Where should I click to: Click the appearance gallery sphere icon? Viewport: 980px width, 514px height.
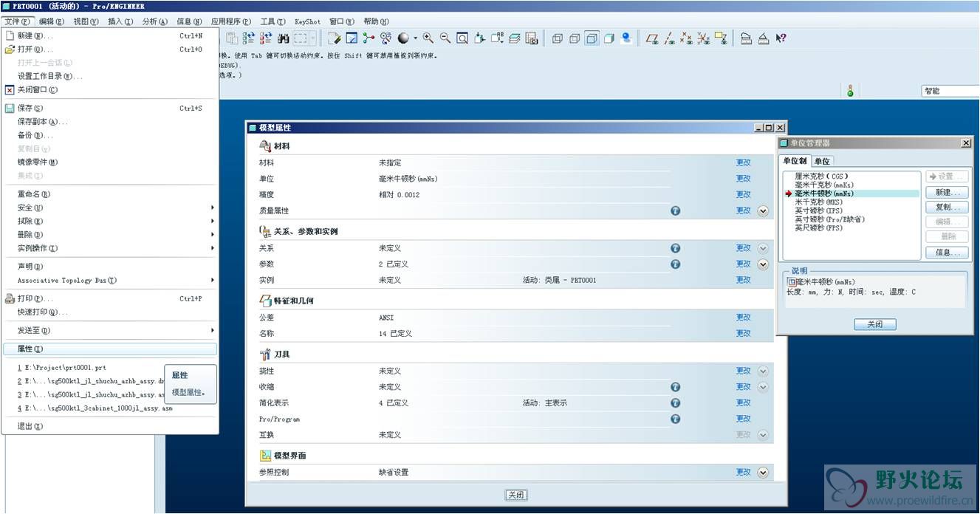click(x=403, y=38)
